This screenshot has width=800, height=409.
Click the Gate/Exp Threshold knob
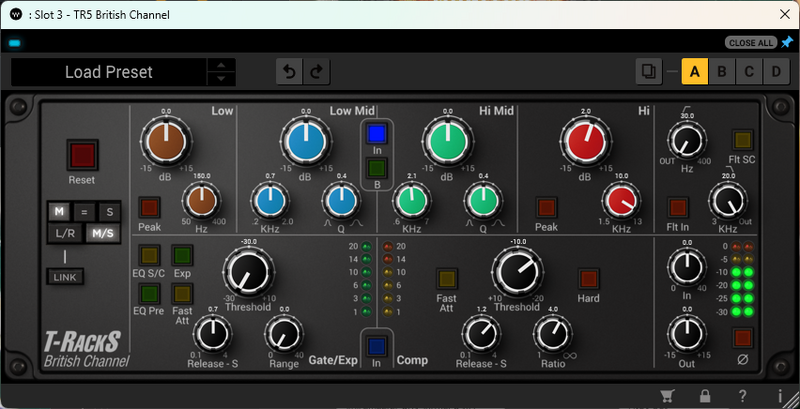[248, 272]
